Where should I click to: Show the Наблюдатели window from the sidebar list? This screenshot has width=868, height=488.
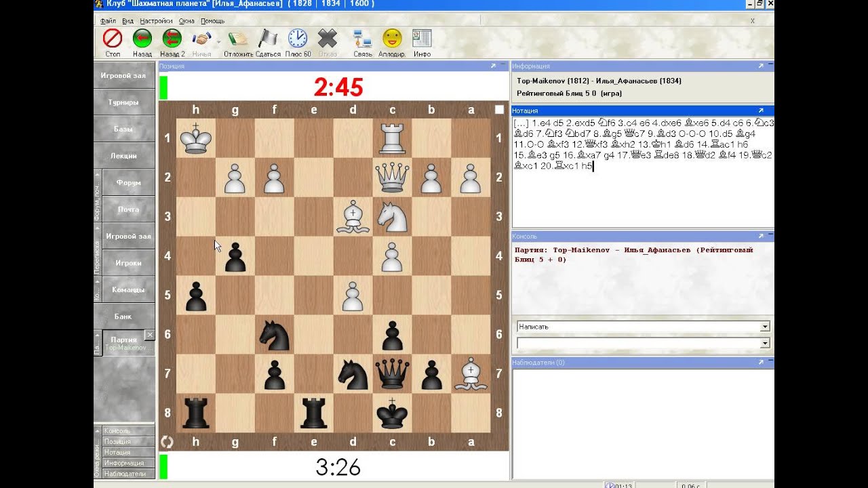point(128,474)
